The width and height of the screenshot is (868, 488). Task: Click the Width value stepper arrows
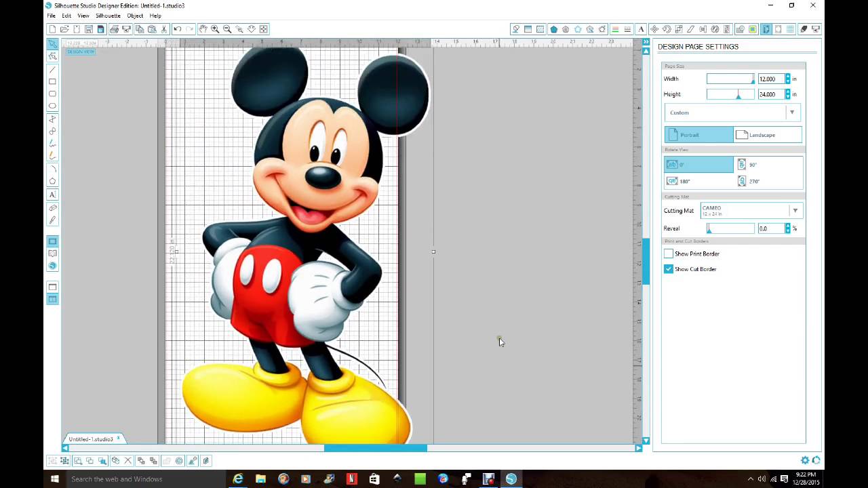pyautogui.click(x=787, y=79)
